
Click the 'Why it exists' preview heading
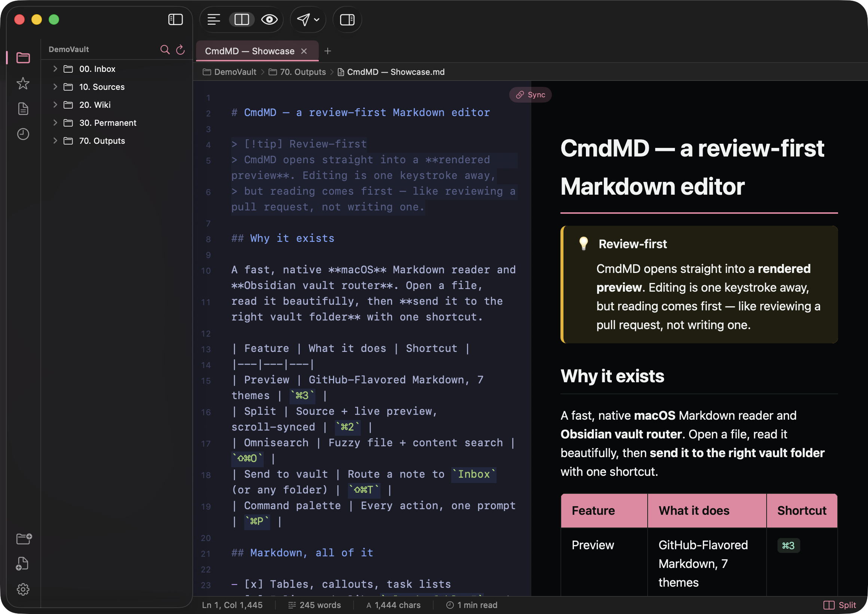(x=612, y=376)
